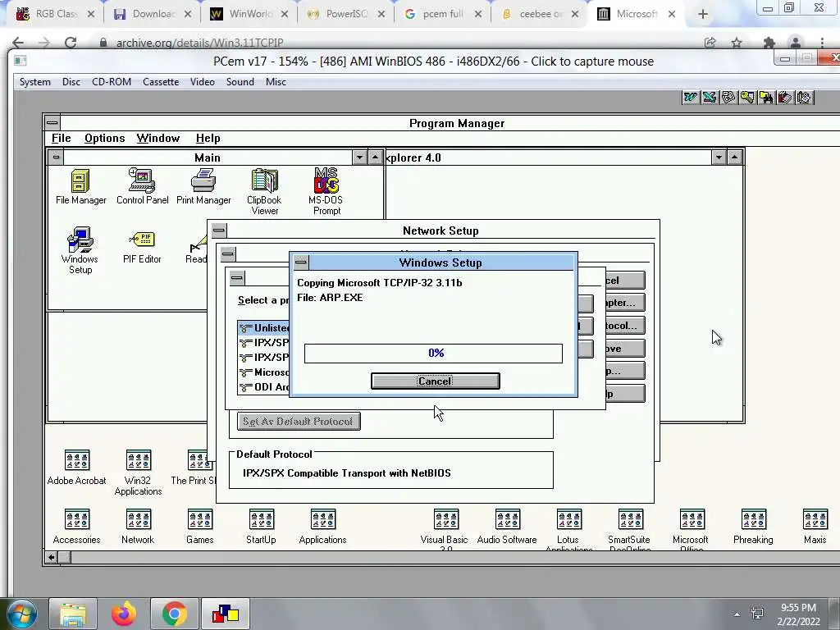Select the Network group icon
This screenshot has height=630, width=840.
[138, 527]
